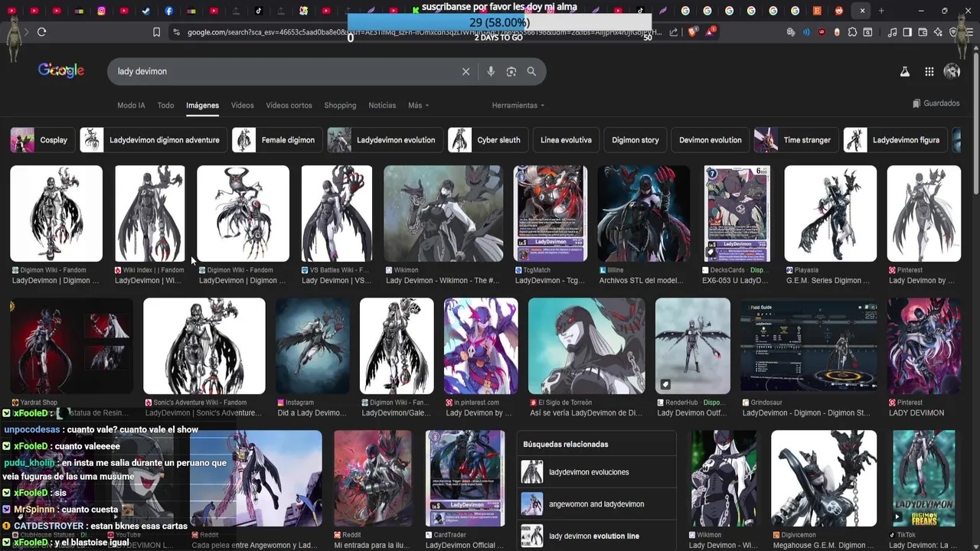The width and height of the screenshot is (980, 551).
Task: Open the RenderHub Lady Devimon outfit image
Action: click(x=693, y=346)
